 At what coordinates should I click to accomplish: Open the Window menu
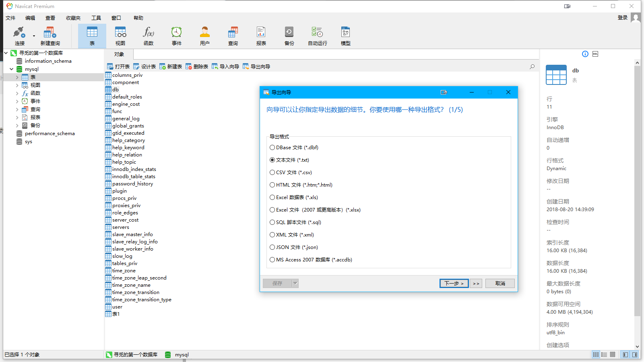[x=116, y=18]
